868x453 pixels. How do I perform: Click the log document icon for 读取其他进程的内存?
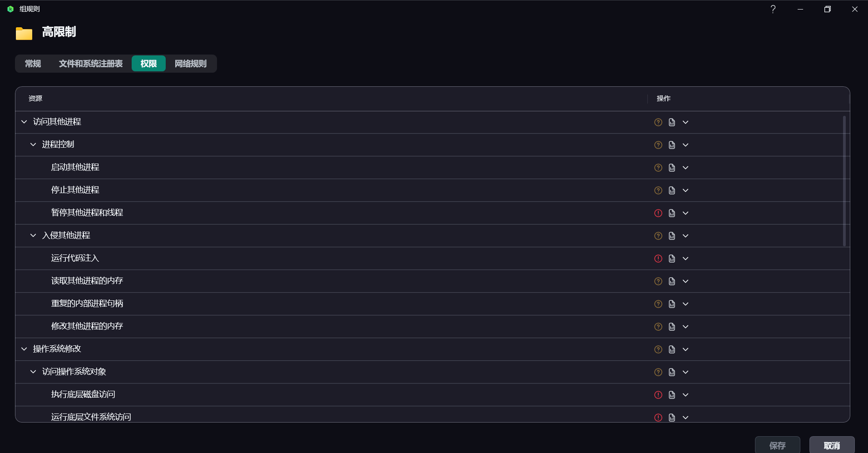pos(672,281)
